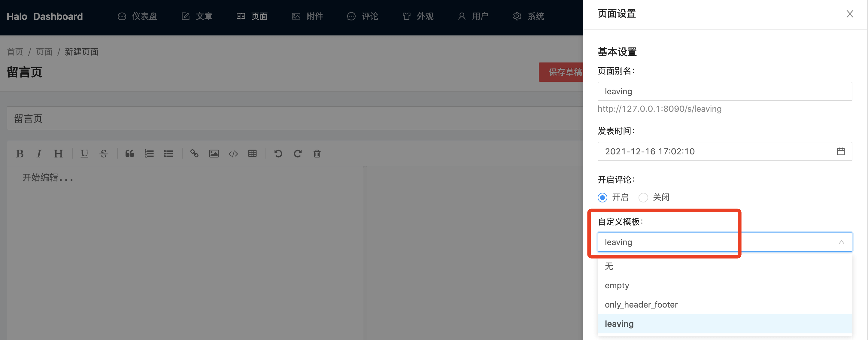The image size is (868, 340).
Task: Click the strikethrough icon
Action: coord(104,154)
